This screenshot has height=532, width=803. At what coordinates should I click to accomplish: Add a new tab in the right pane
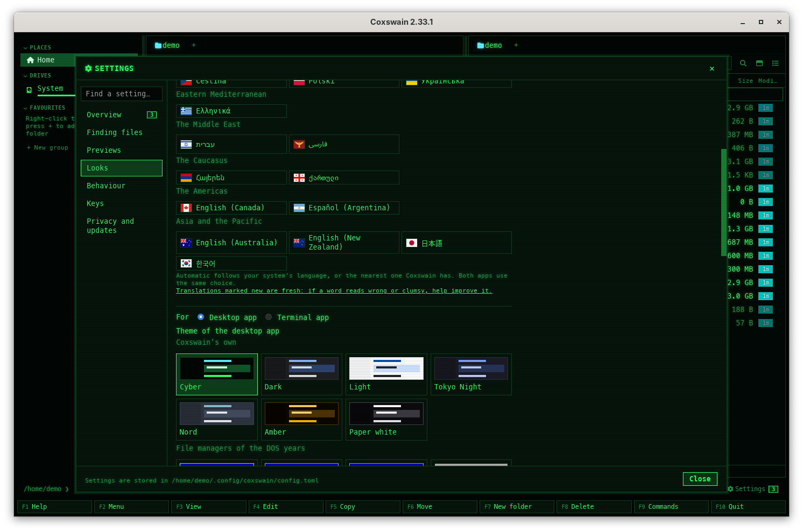click(x=516, y=45)
